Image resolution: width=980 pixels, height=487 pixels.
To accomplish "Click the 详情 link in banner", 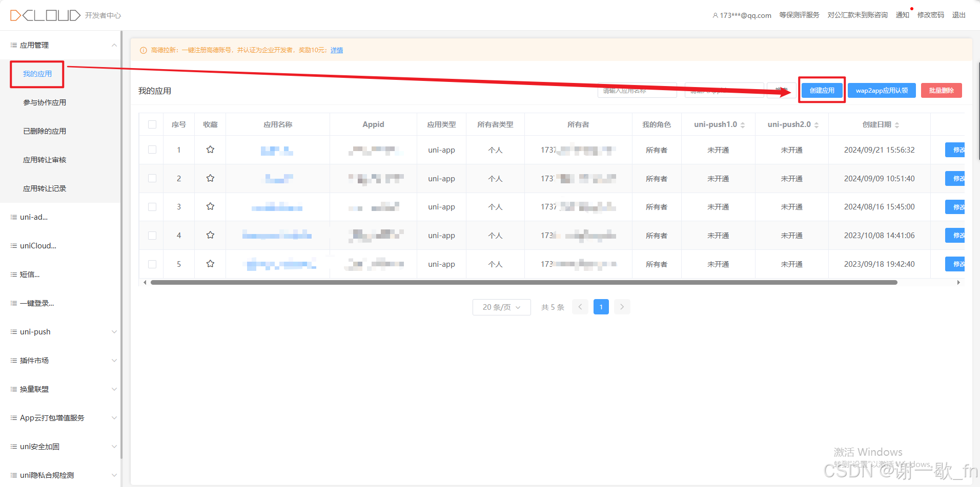I will click(337, 50).
